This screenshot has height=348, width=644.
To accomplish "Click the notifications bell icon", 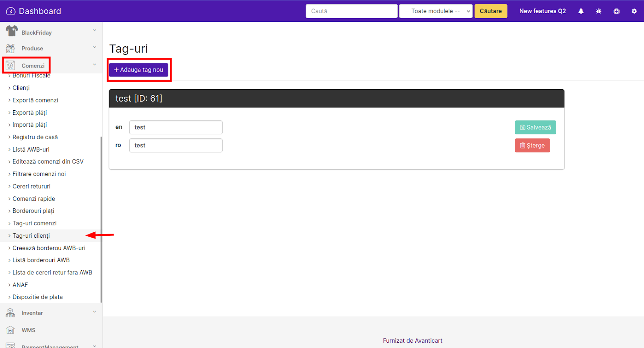I will point(581,11).
